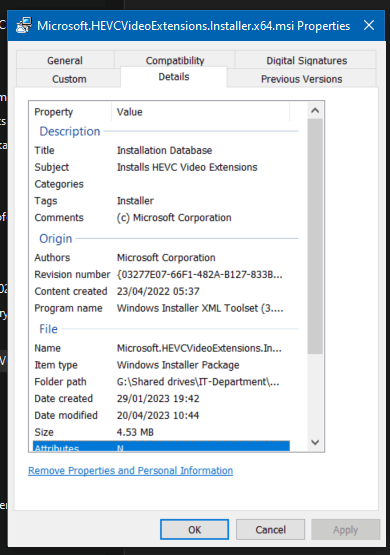Viewport: 390px width, 555px height.
Task: Open the Previous Versions tab
Action: click(x=302, y=79)
